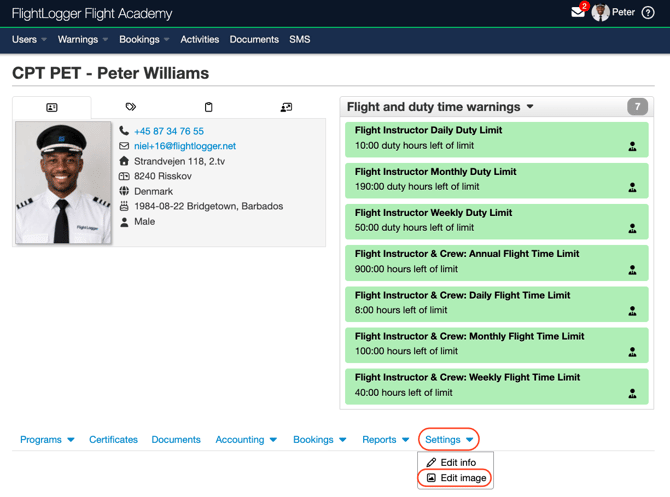The image size is (670, 497).
Task: Click "40:00 hours left of limit" text
Action: [x=403, y=392]
